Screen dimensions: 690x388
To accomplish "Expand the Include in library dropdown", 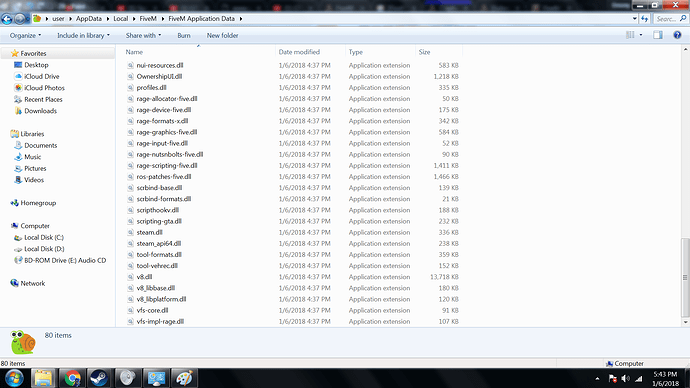I will (83, 35).
